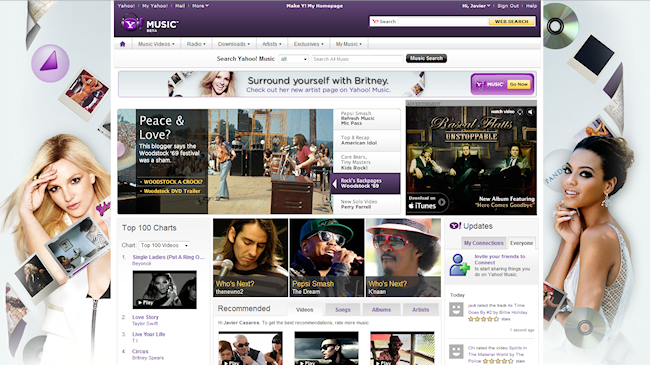
Task: Select Pepsi Smash Refresh Music Mic Pass item
Action: [366, 119]
